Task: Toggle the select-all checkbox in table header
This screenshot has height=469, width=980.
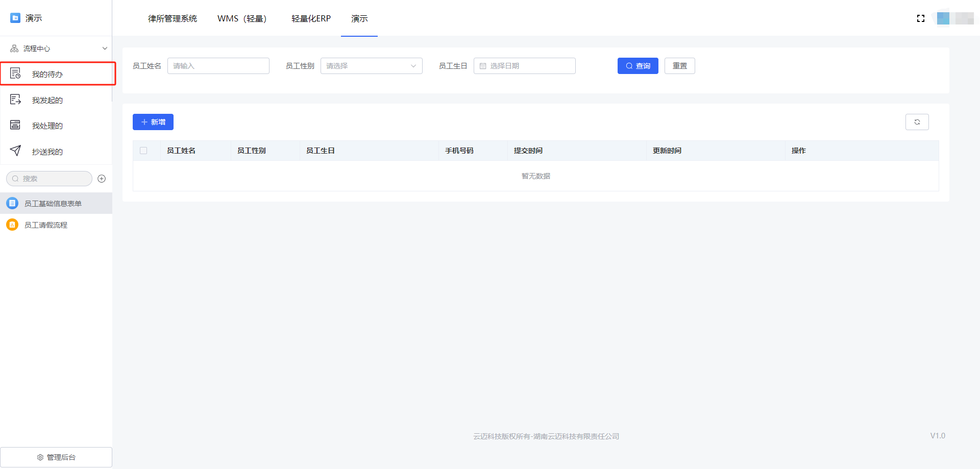Action: pos(143,151)
